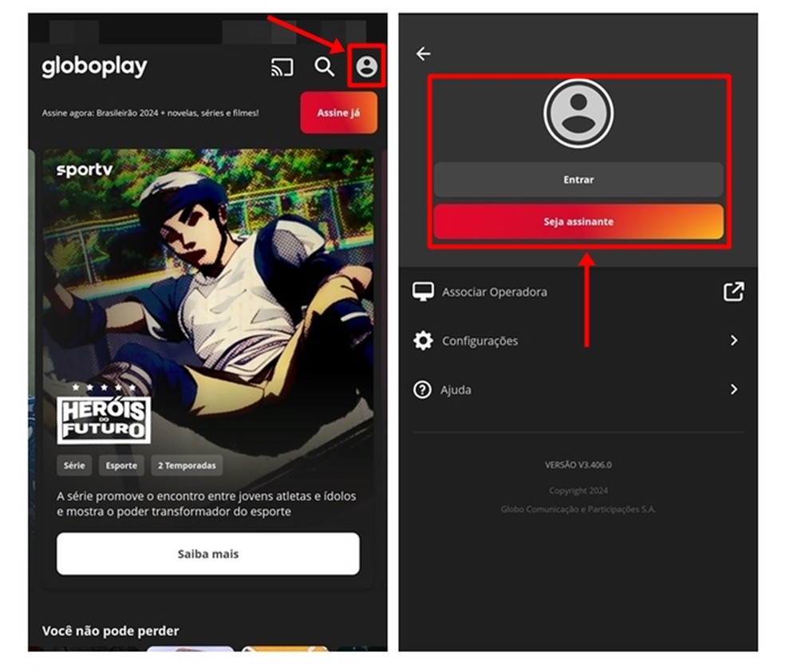The height and width of the screenshot is (672, 785).
Task: Select the Esporte tag
Action: click(x=121, y=465)
